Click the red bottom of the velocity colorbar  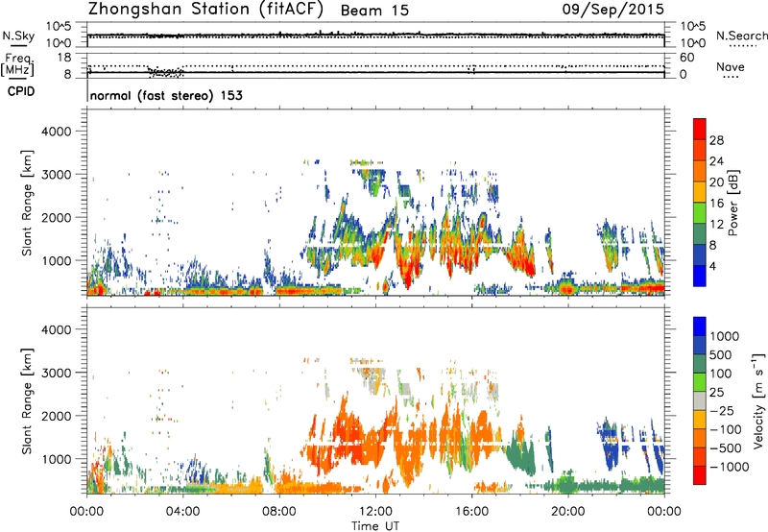[700, 475]
